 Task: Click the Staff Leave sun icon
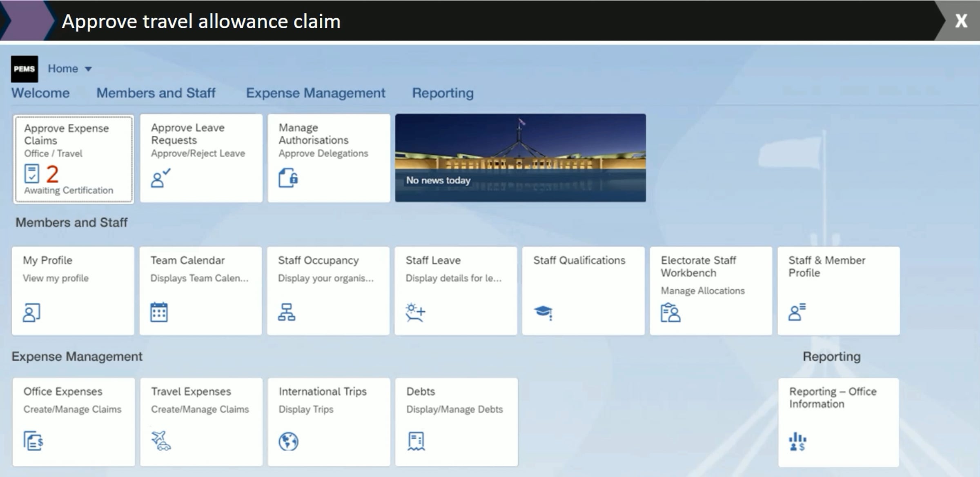coord(415,312)
